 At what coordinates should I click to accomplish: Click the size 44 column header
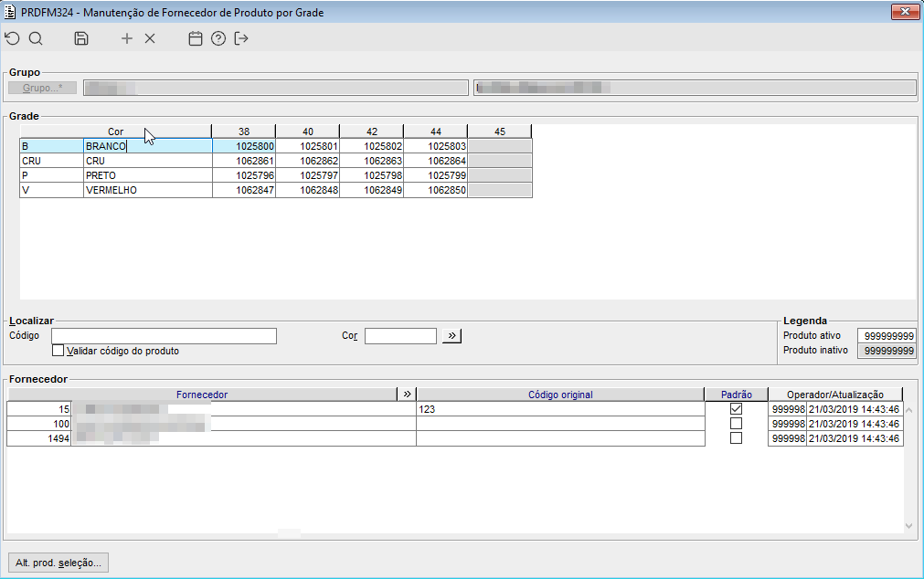[435, 132]
